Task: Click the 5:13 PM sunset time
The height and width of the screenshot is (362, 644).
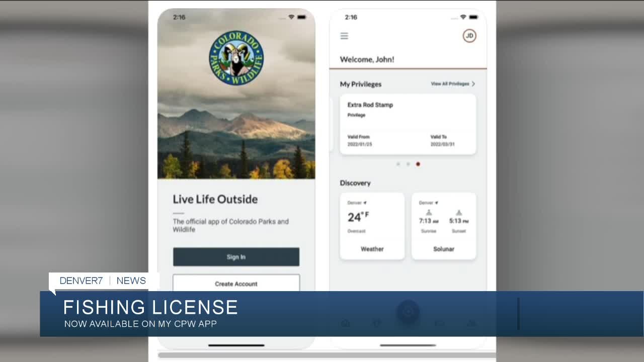Action: coord(459,221)
